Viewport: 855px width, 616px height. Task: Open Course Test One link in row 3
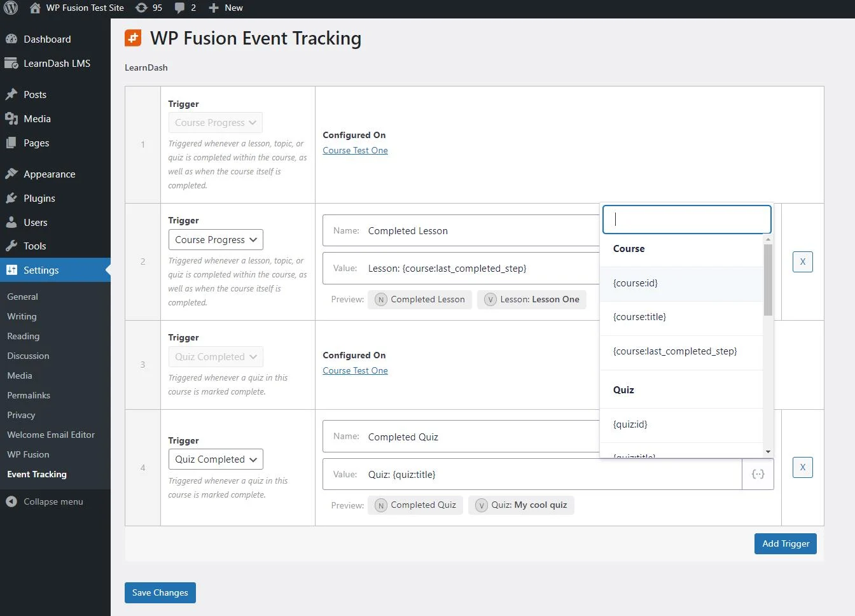click(355, 370)
